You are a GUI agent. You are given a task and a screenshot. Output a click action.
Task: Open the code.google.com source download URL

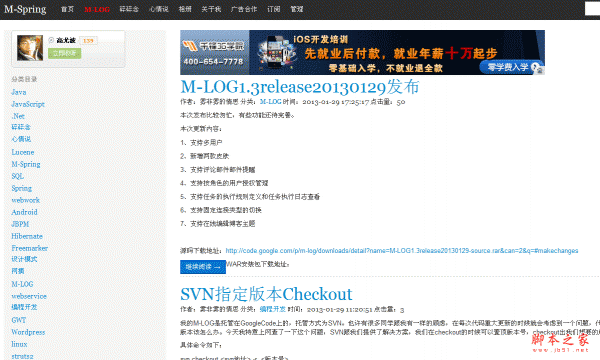tap(402, 251)
